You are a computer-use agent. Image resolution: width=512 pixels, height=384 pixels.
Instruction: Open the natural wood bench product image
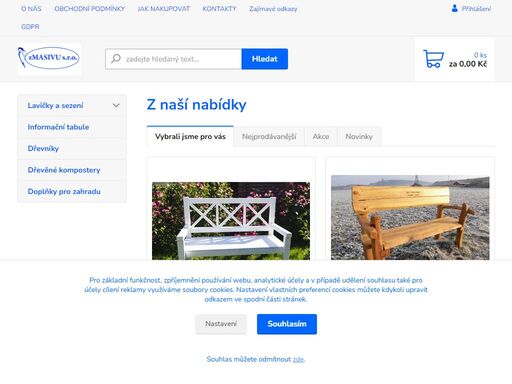click(x=410, y=217)
